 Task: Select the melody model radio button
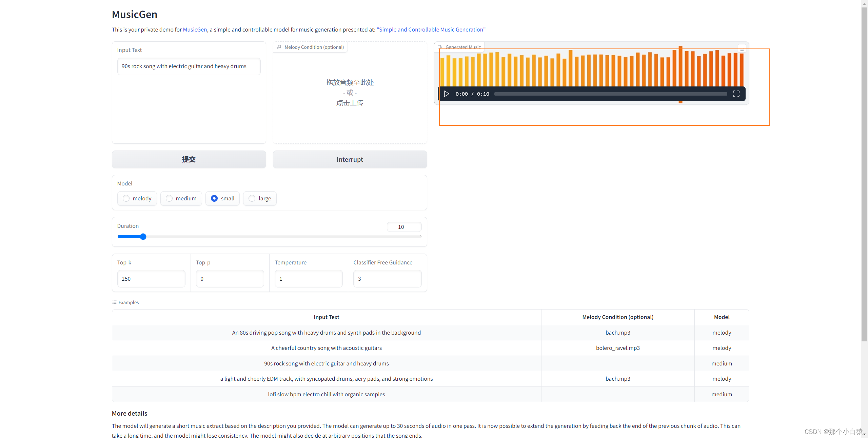click(126, 198)
